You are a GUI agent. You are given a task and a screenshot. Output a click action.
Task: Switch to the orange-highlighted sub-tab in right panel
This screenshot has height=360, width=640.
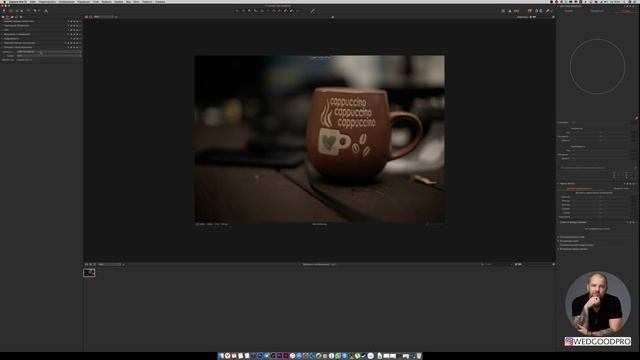coord(579,189)
